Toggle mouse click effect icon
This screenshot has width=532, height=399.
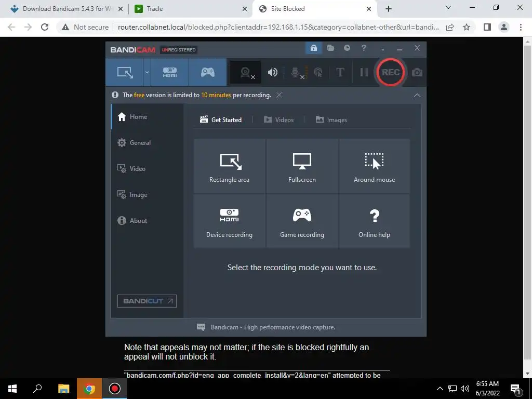pos(318,72)
